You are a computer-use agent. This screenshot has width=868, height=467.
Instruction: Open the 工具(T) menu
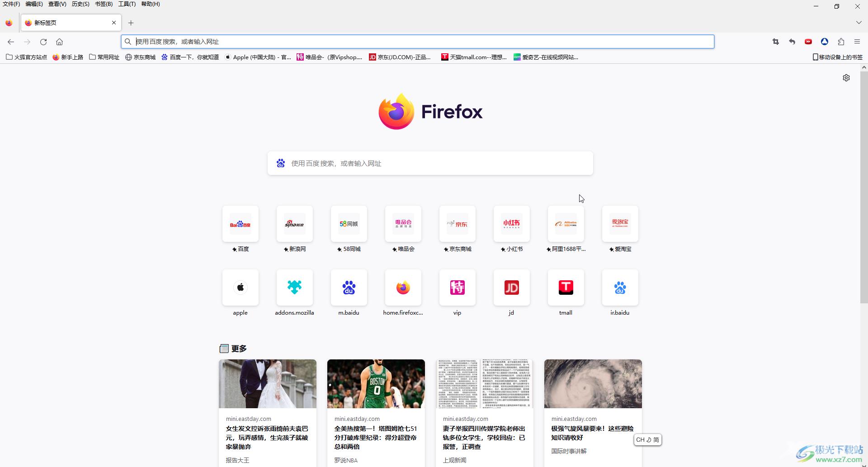[x=127, y=4]
